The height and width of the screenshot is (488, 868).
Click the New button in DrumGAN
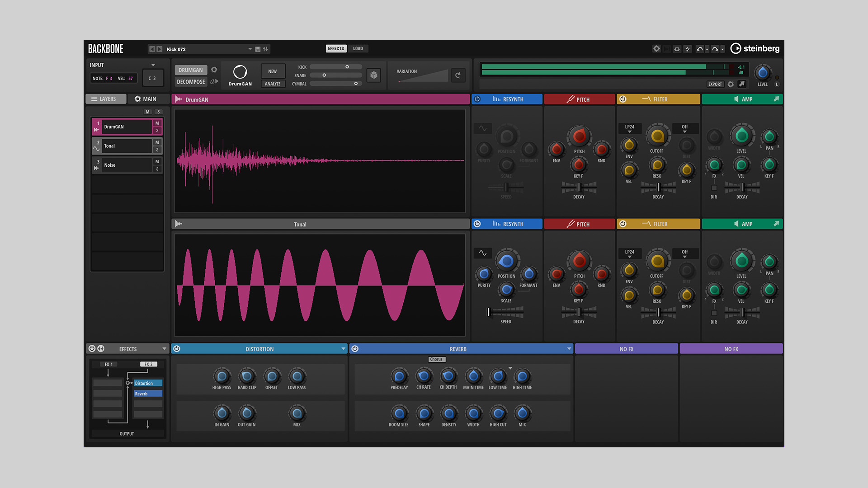pyautogui.click(x=273, y=71)
